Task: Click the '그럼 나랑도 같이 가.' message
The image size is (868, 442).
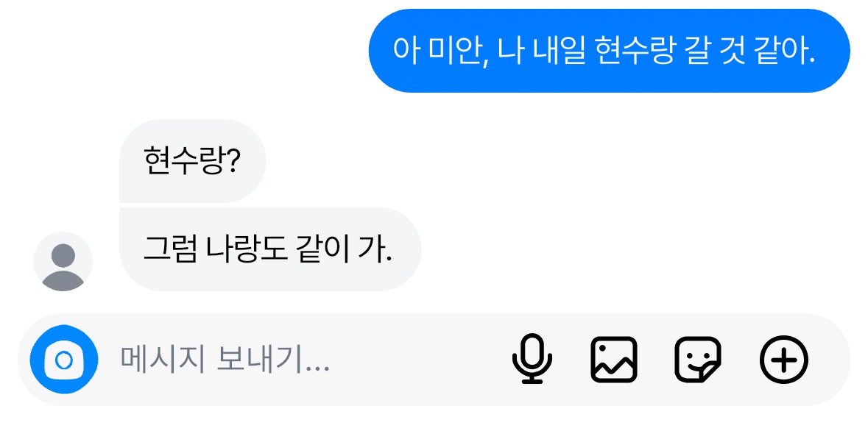Action: click(269, 249)
